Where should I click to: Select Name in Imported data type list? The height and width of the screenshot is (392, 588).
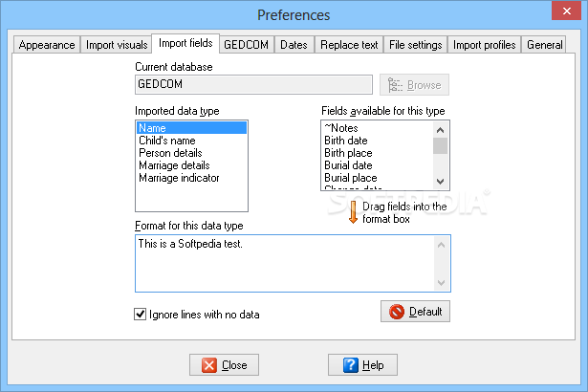tap(191, 128)
